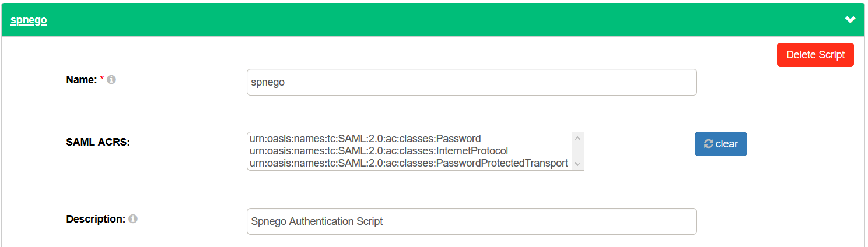Click the empty area of the green spnego header
This screenshot has width=868, height=247.
[x=443, y=20]
